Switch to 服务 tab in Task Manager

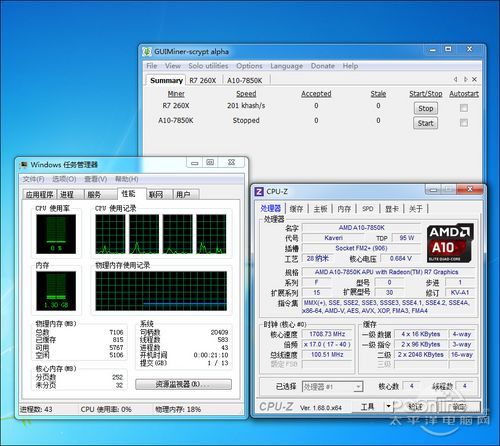click(x=100, y=194)
